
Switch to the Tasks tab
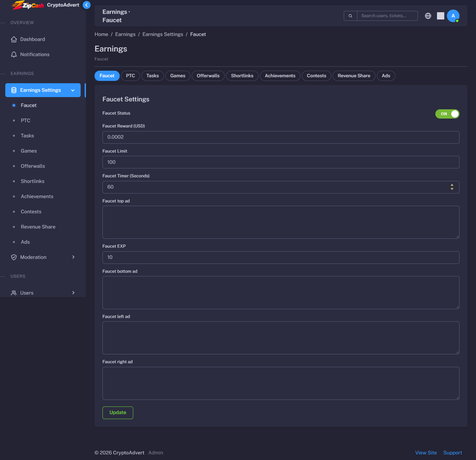click(153, 76)
